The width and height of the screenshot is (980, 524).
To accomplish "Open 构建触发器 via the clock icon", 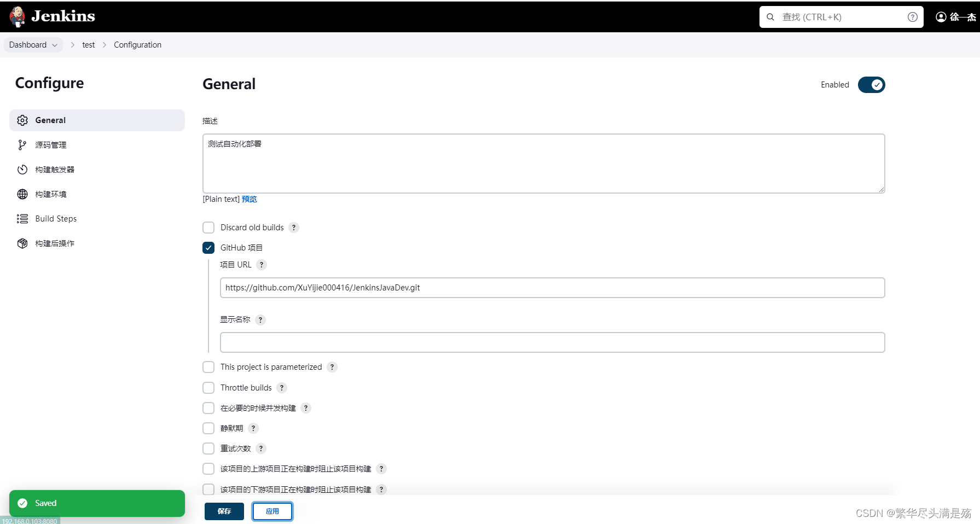I will click(54, 169).
